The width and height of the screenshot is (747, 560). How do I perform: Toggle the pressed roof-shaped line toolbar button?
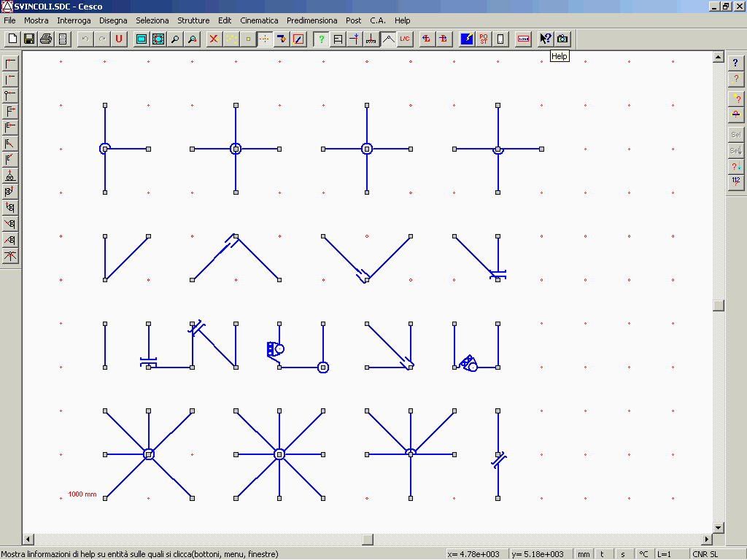(388, 39)
